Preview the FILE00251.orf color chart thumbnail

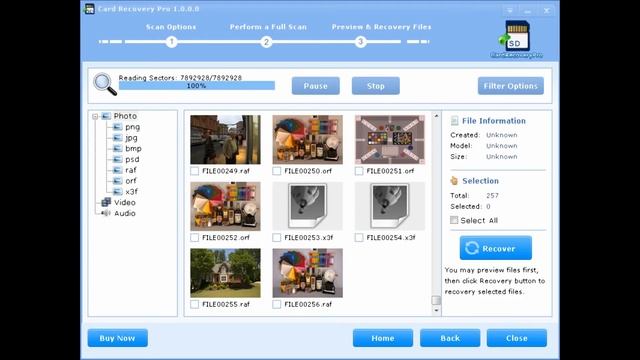tap(390, 140)
